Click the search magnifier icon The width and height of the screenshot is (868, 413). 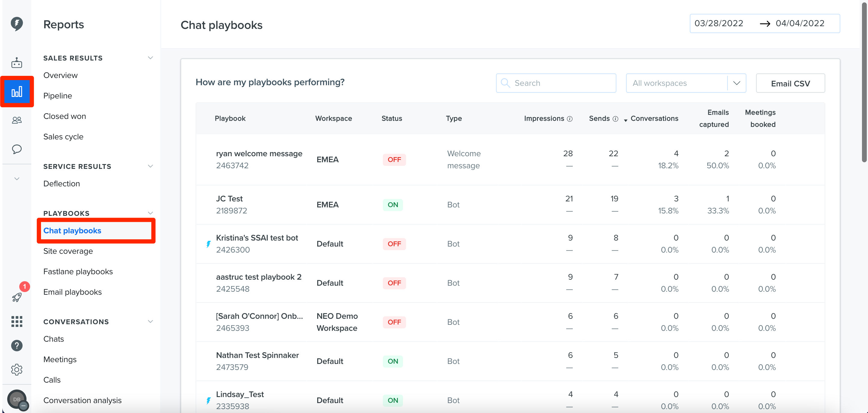[505, 83]
